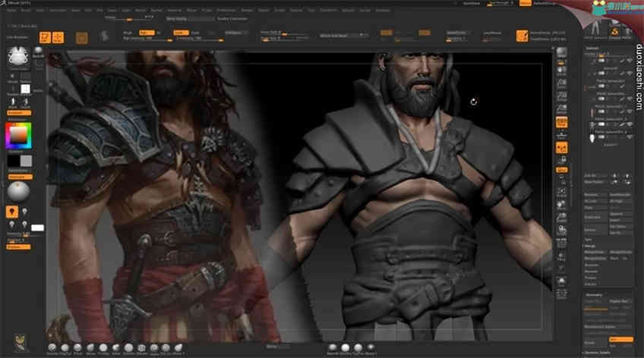644x358 pixels.
Task: Enable the orange Rgb paint button
Action: click(x=147, y=33)
